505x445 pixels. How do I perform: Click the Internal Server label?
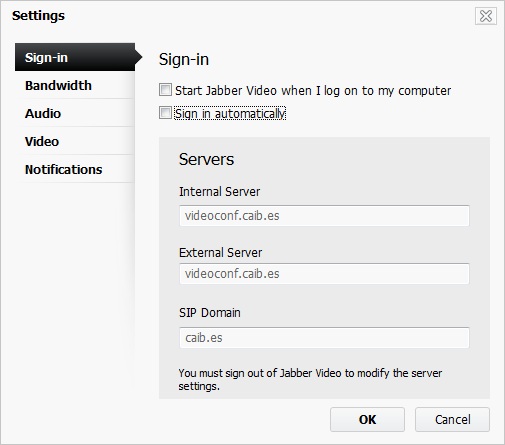(x=219, y=192)
